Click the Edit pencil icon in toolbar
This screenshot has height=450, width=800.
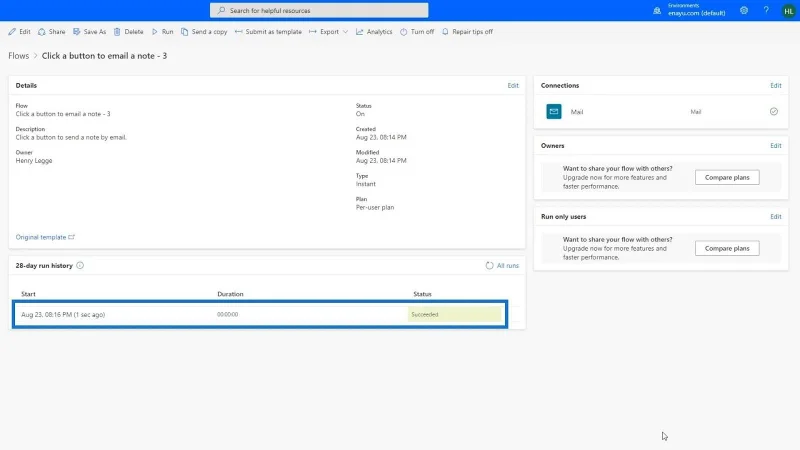pos(12,32)
